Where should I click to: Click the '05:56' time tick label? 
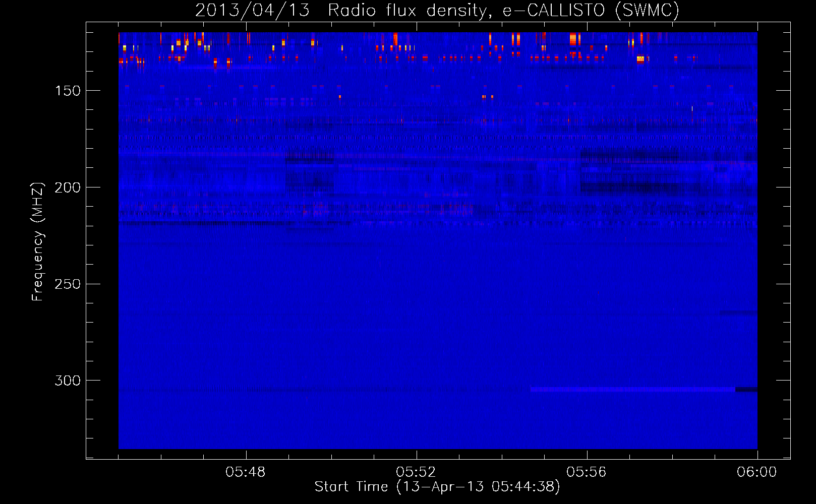(587, 472)
